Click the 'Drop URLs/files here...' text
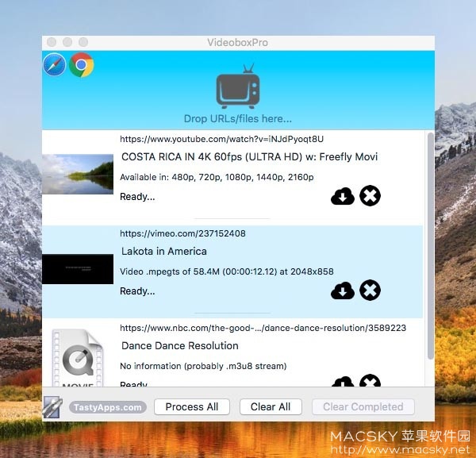 [238, 118]
